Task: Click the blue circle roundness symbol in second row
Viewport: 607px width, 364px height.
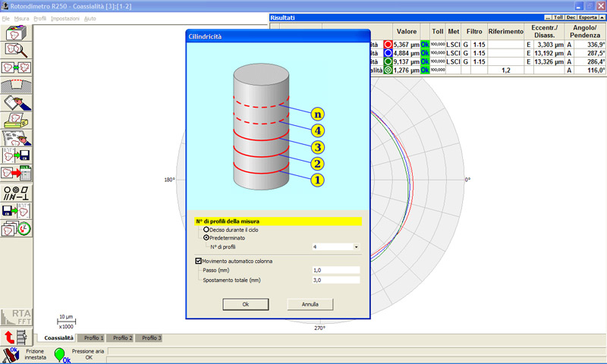Action: click(388, 53)
